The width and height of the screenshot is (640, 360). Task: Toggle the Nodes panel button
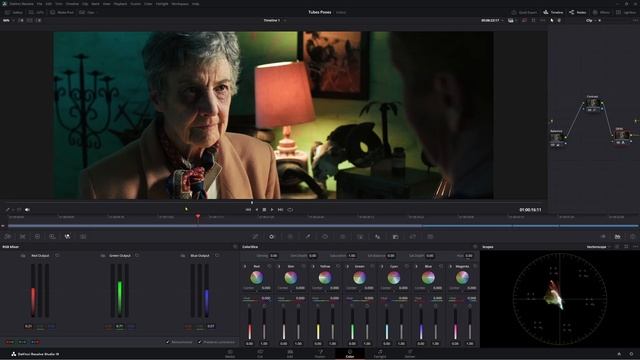click(x=578, y=12)
